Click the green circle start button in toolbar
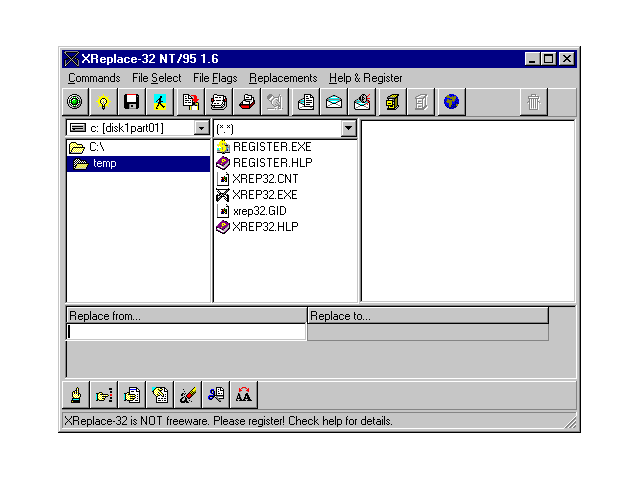Image resolution: width=640 pixels, height=480 pixels. pyautogui.click(x=75, y=101)
